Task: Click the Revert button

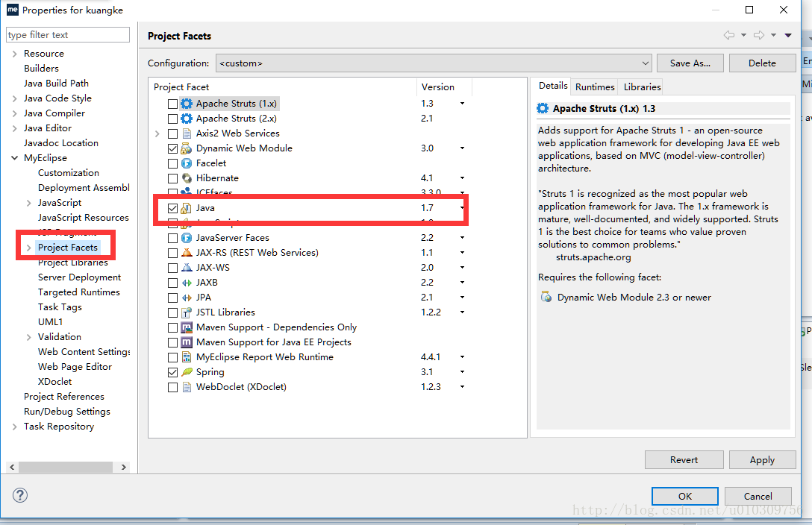Action: [x=684, y=460]
